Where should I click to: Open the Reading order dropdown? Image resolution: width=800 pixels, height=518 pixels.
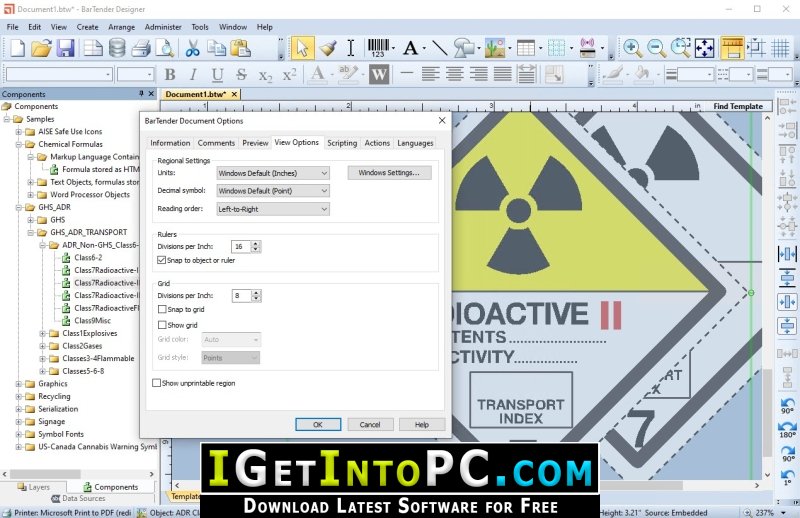pyautogui.click(x=273, y=209)
